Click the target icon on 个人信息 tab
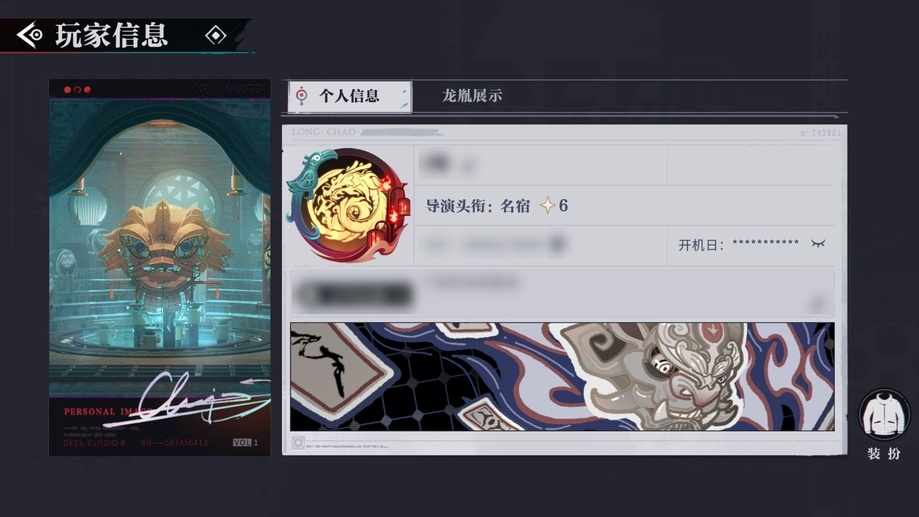919x517 pixels. (x=301, y=96)
